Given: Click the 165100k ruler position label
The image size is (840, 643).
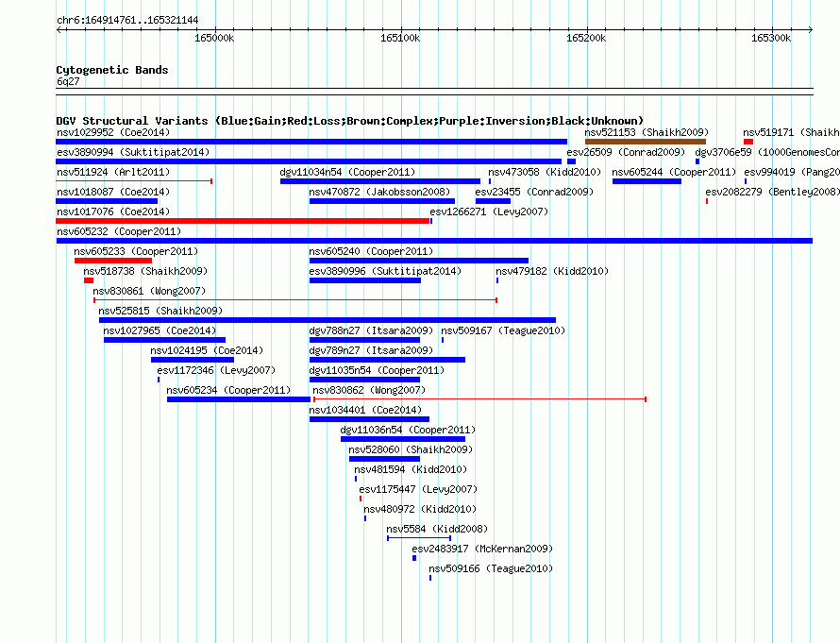Looking at the screenshot, I should click(x=400, y=38).
